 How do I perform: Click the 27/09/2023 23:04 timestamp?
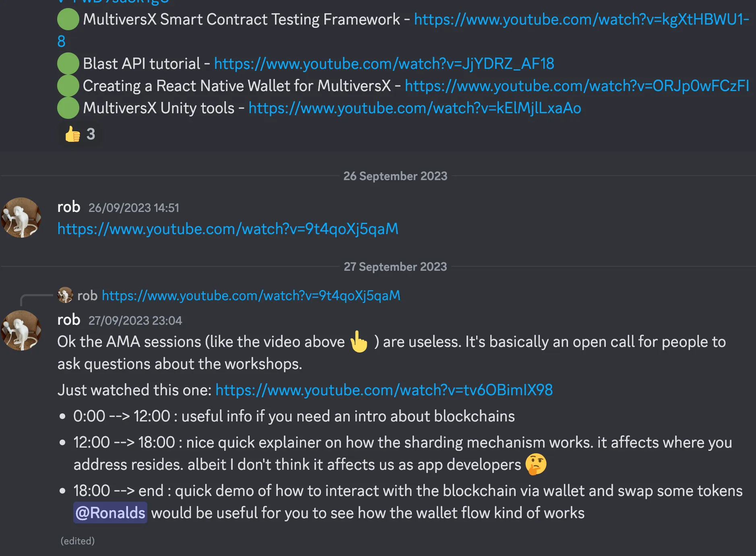click(x=135, y=321)
